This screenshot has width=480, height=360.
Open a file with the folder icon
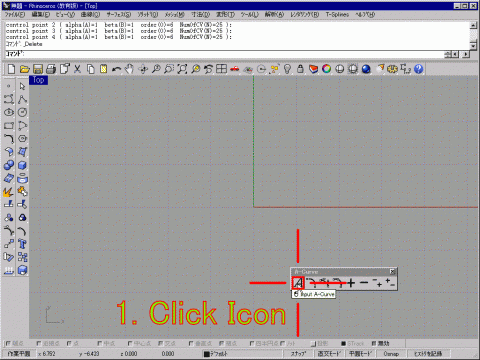tap(24, 69)
